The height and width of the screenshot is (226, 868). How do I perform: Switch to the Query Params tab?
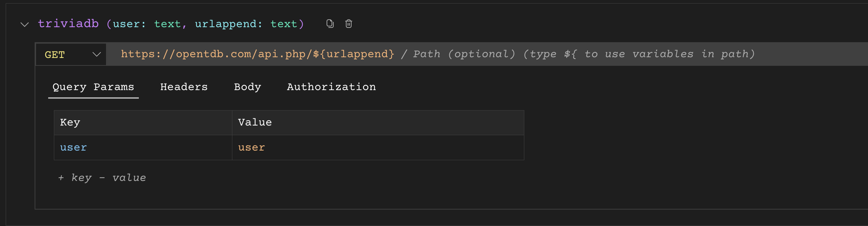coord(93,87)
